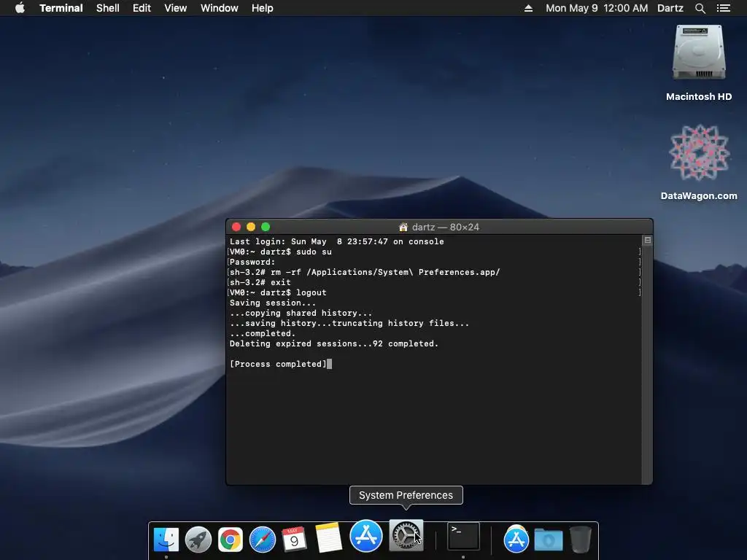Viewport: 747px width, 560px height.
Task: Open Launchpad rocket in the Dock
Action: [x=198, y=540]
